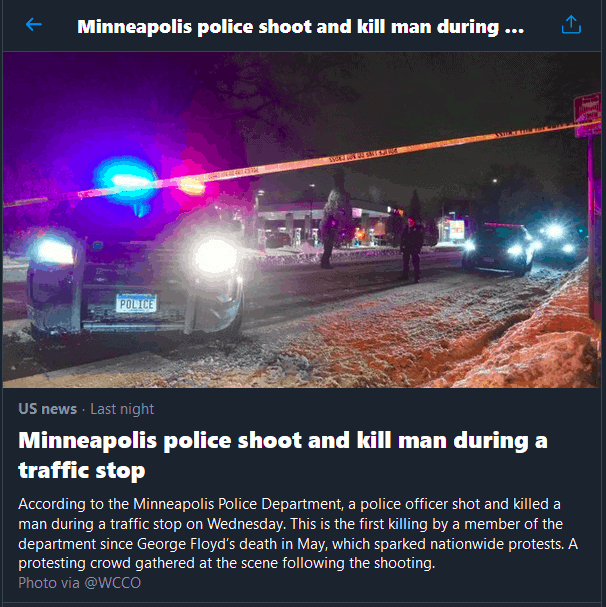Click the POLICE license plate in photo

click(x=136, y=304)
